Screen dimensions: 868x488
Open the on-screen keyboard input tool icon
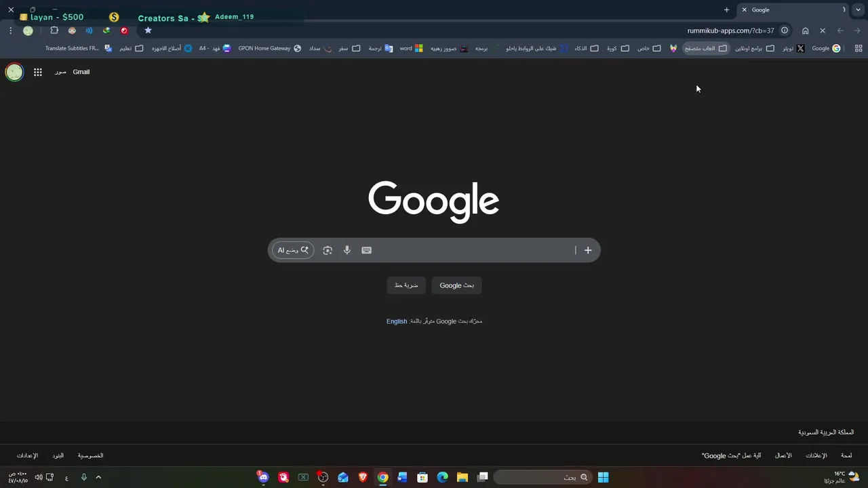tap(367, 250)
